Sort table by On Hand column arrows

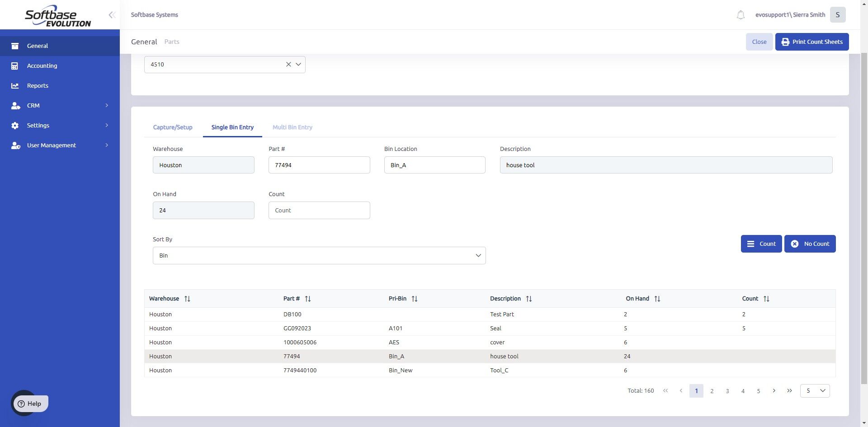[657, 299]
